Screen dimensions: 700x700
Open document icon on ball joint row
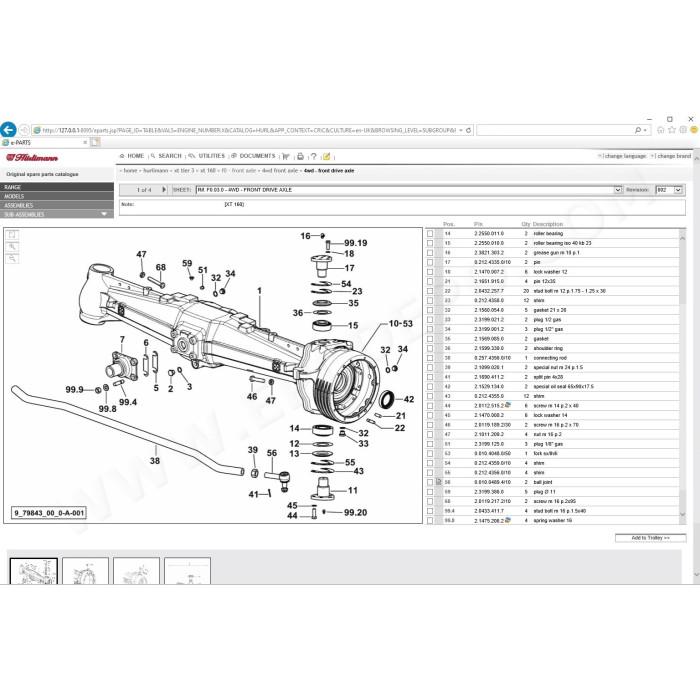(438, 482)
